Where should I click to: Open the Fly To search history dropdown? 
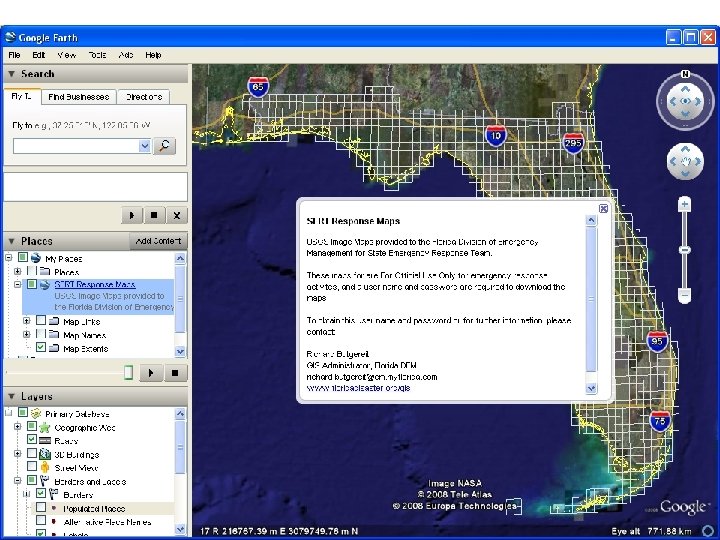(145, 146)
